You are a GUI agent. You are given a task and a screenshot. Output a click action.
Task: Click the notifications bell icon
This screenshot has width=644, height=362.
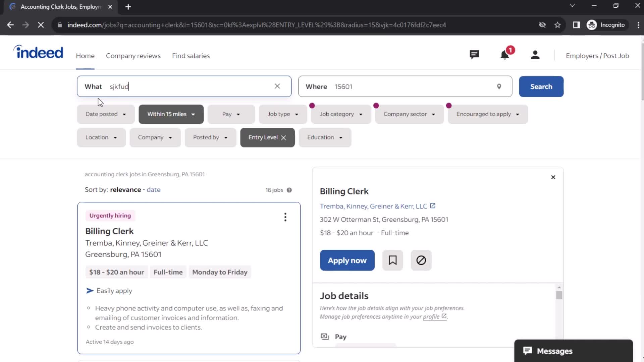tap(505, 55)
